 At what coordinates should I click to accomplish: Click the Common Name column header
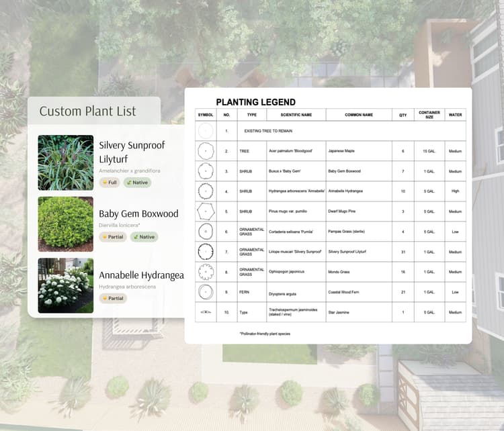click(359, 115)
